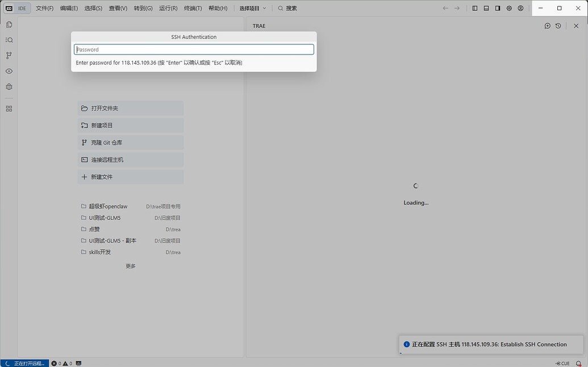Click the CUE status bar item
Viewport: 588px width, 367px height.
tap(562, 363)
